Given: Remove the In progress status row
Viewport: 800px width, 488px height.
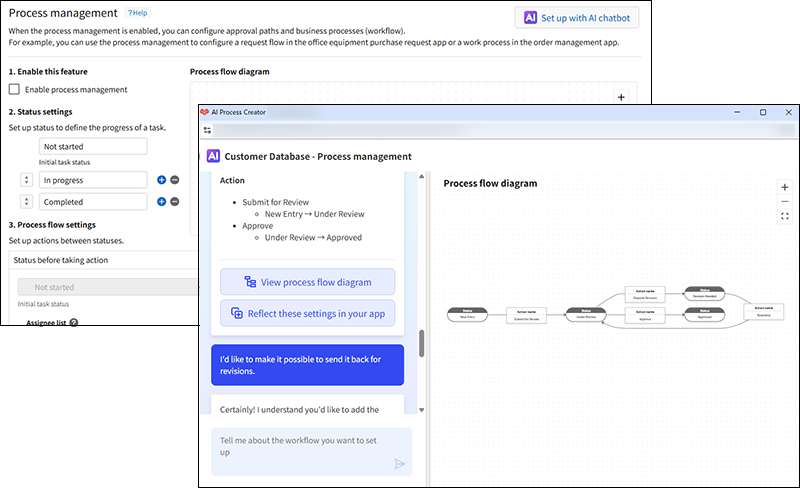Looking at the screenshot, I should [174, 180].
